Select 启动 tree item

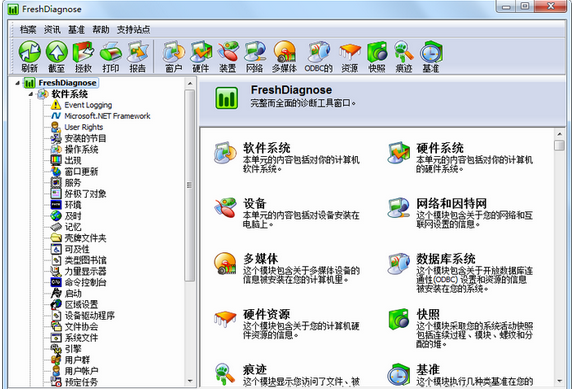tap(73, 293)
